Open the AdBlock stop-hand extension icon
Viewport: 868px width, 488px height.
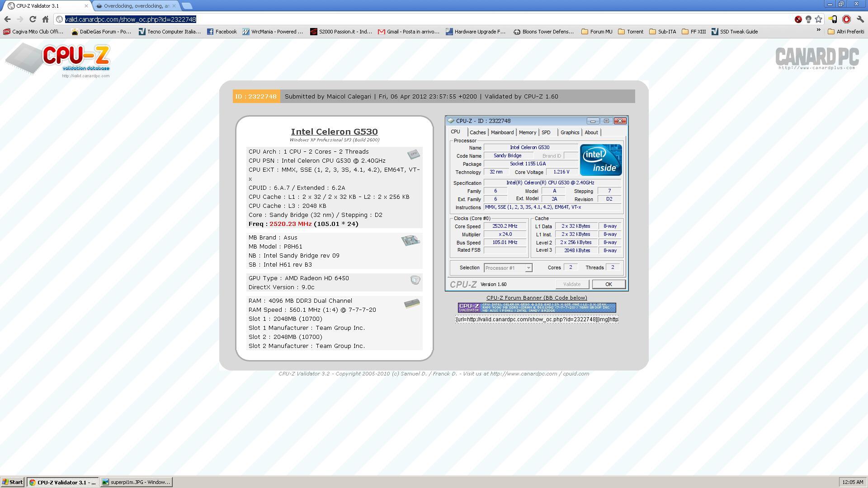[846, 19]
